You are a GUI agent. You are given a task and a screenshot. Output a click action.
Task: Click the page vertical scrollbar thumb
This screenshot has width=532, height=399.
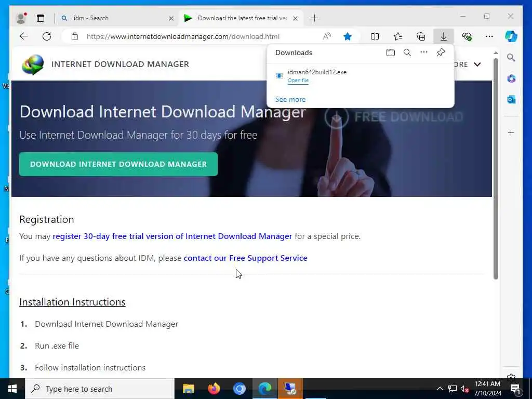pos(496,169)
